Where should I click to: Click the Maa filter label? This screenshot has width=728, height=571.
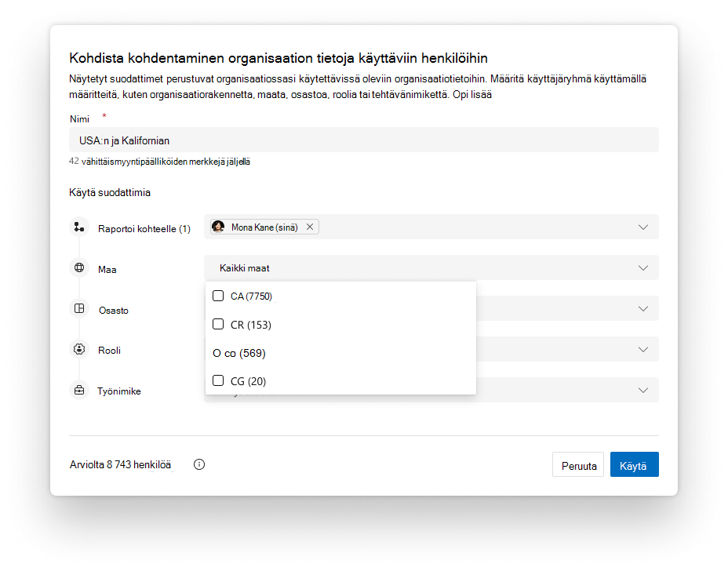coord(107,270)
